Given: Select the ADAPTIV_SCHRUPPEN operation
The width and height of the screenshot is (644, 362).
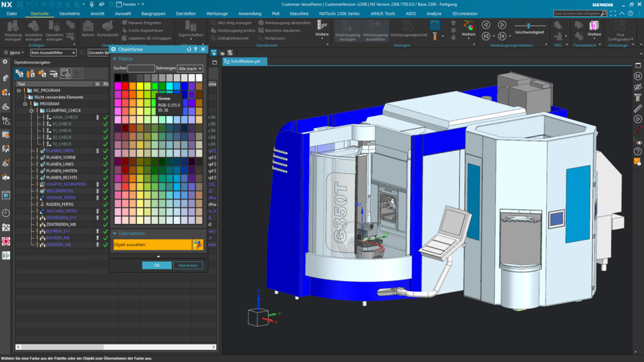Looking at the screenshot, I should point(66,184).
